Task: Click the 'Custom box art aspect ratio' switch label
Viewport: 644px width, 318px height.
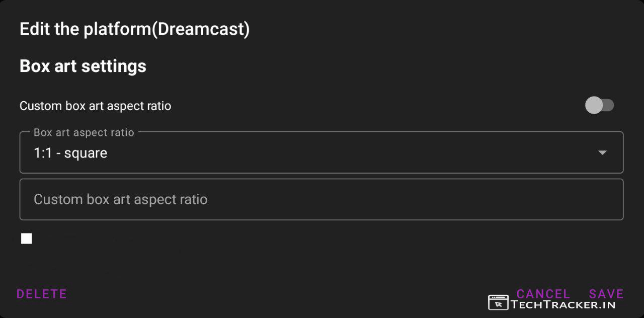Action: click(95, 106)
